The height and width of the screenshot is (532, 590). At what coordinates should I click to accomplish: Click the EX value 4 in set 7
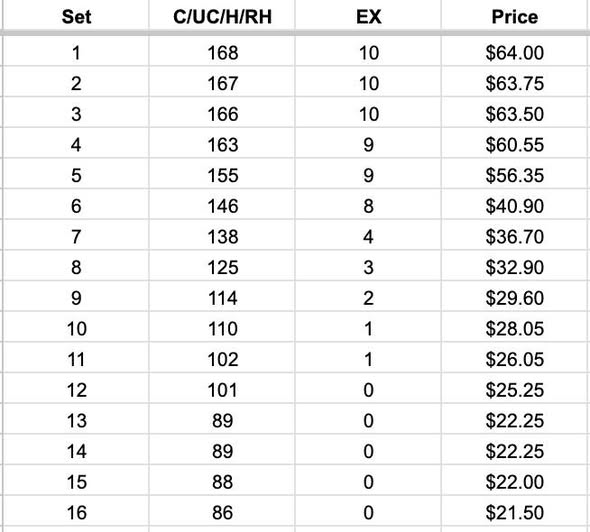tap(368, 237)
